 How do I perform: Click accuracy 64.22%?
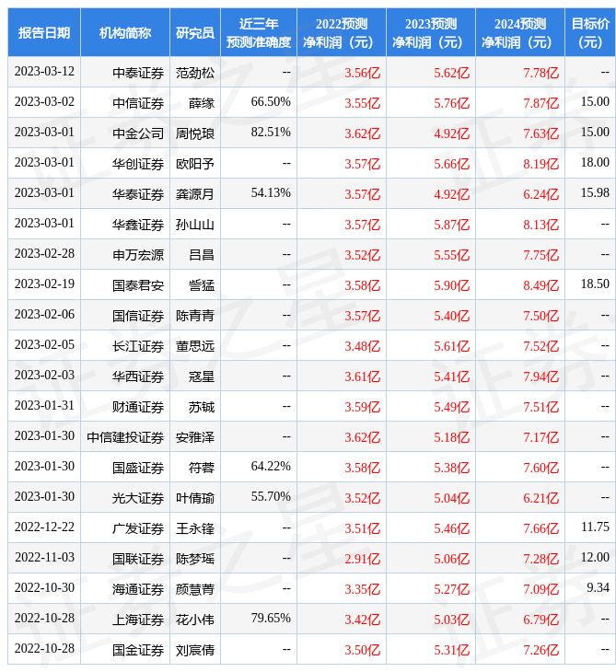click(271, 467)
